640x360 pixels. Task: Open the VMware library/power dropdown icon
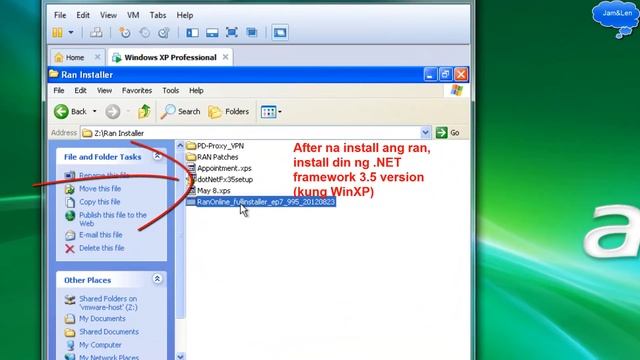click(58, 32)
